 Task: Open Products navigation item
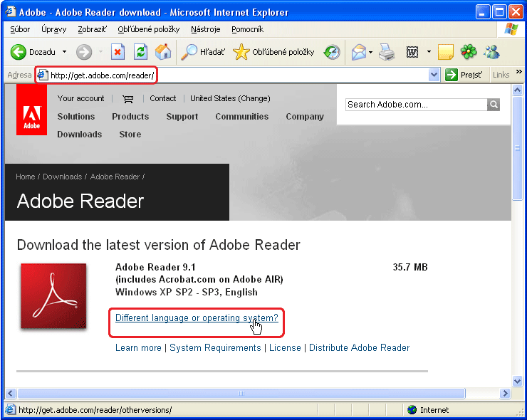tap(130, 117)
